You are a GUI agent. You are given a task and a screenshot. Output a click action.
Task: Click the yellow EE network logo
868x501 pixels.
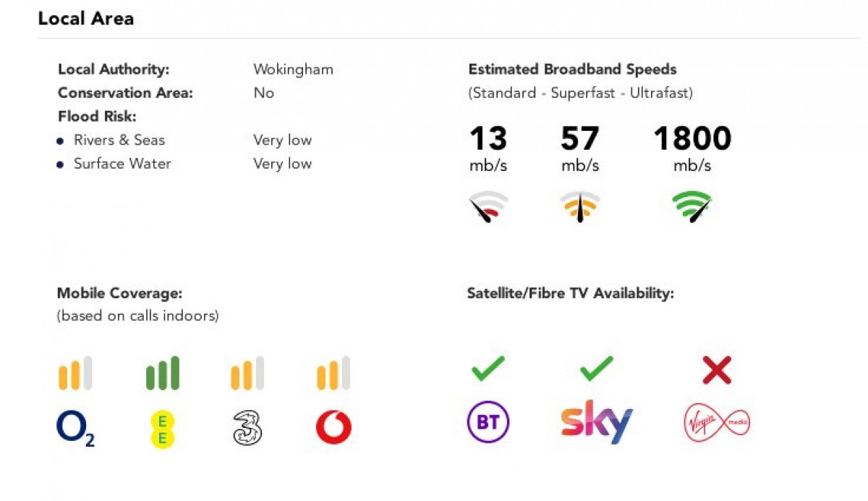[x=163, y=429]
